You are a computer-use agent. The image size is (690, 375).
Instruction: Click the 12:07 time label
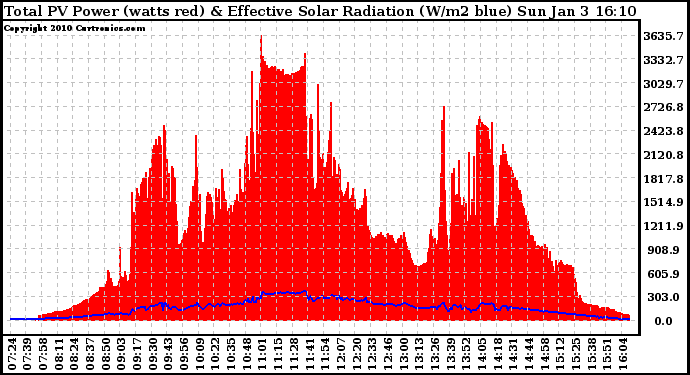[341, 355]
